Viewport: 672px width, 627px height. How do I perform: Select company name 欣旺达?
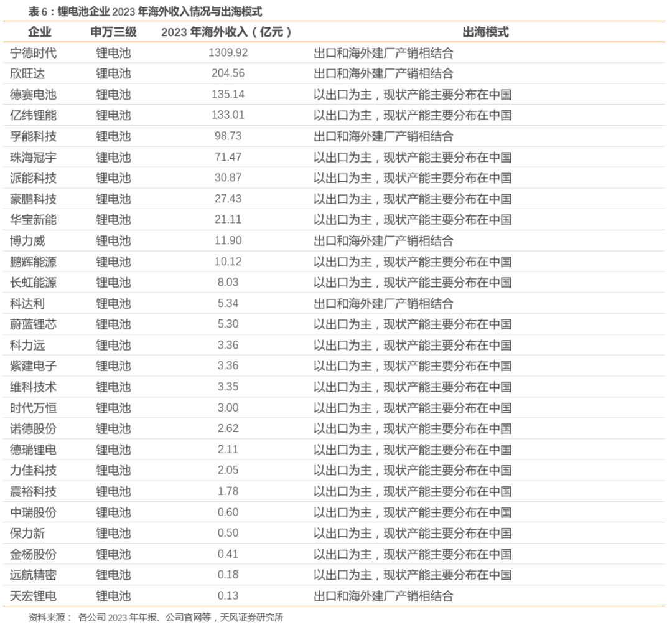click(27, 73)
